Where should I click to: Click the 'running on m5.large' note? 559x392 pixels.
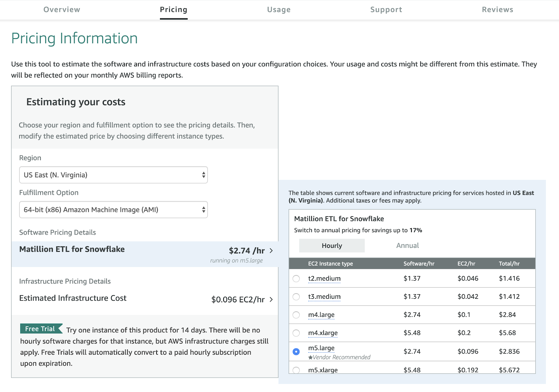[237, 260]
